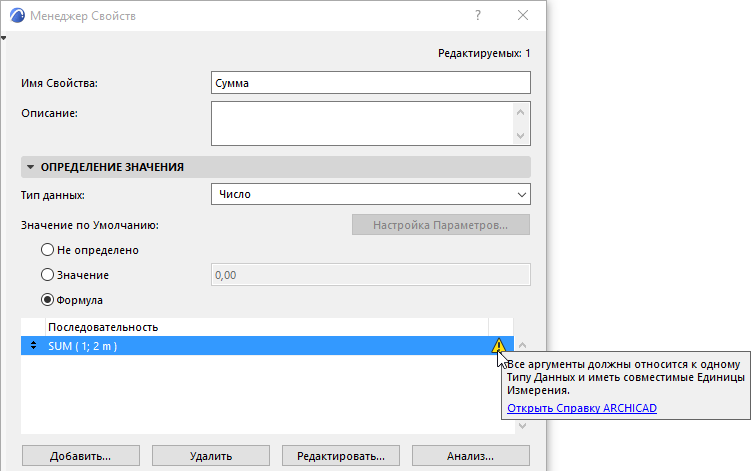This screenshot has width=751, height=471.
Task: Select the Не определено radio button
Action: click(47, 250)
